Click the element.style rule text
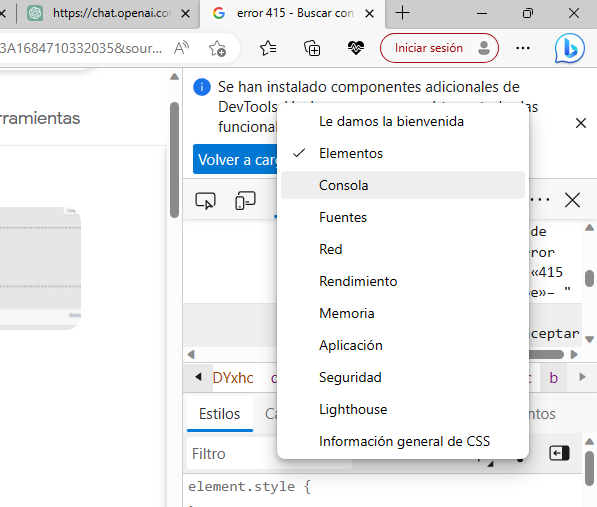The height and width of the screenshot is (507, 597). coord(249,487)
